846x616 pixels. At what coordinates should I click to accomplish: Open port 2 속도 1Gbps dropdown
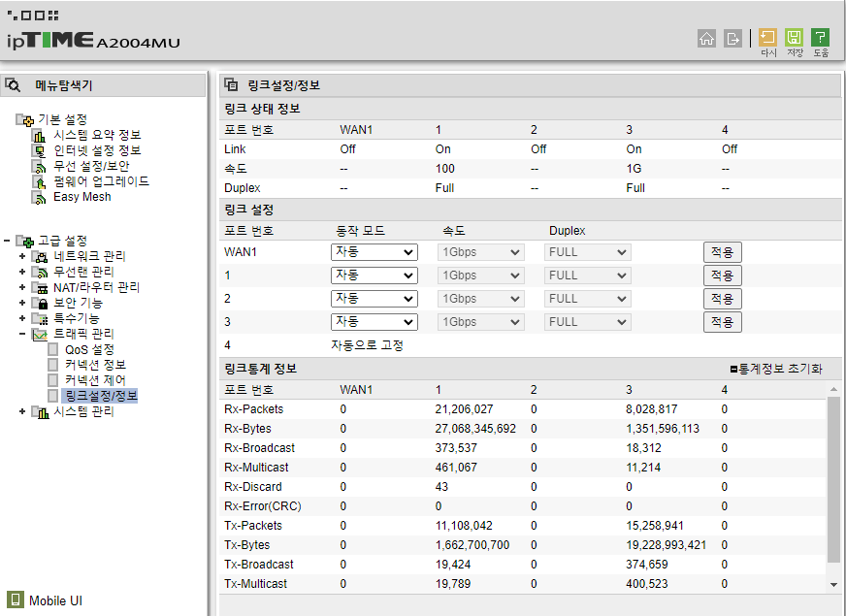(480, 298)
